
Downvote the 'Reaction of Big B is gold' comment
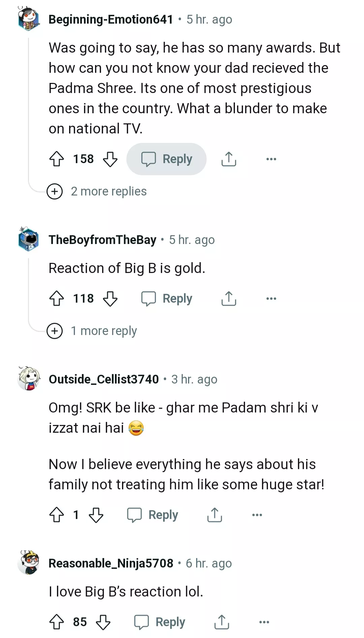coord(110,299)
